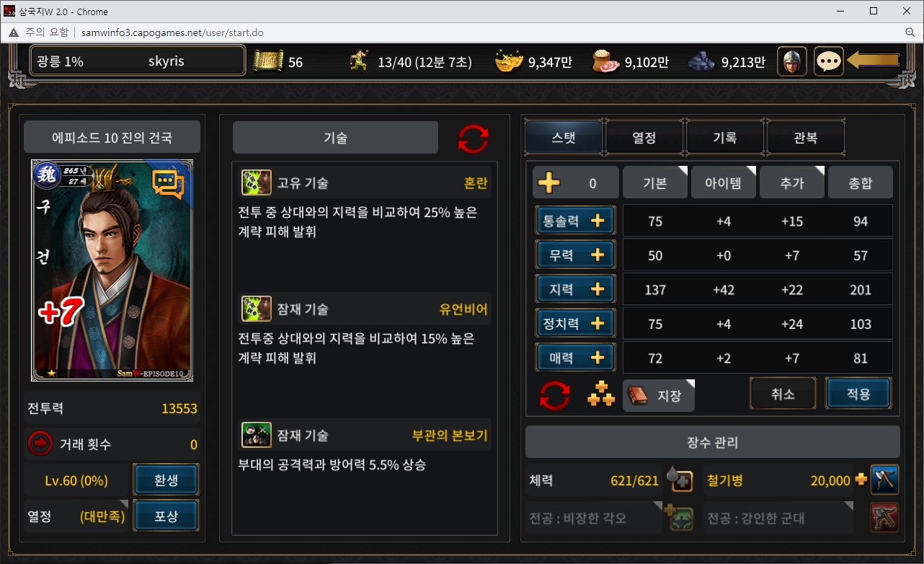
Task: Click the 적용 apply button
Action: (x=858, y=394)
